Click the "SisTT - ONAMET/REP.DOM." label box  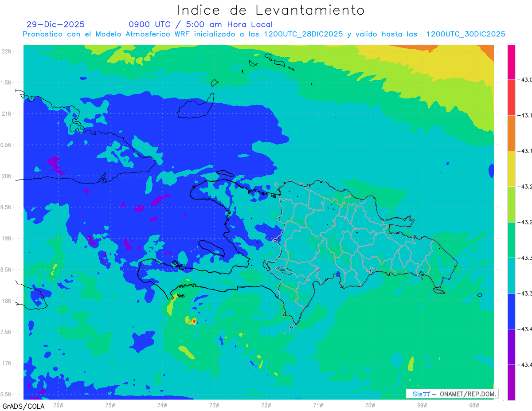[x=452, y=394]
